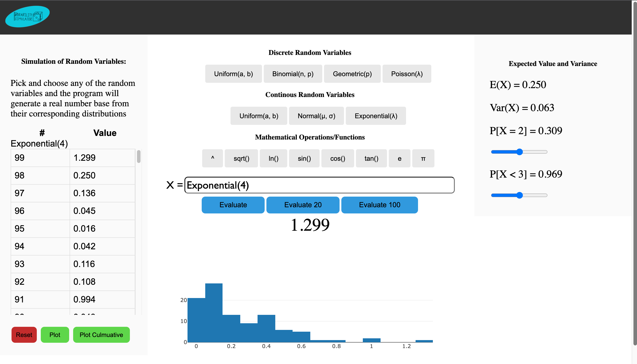637x364 pixels.
Task: Choose the Exponential(λ) variable
Action: pyautogui.click(x=376, y=116)
